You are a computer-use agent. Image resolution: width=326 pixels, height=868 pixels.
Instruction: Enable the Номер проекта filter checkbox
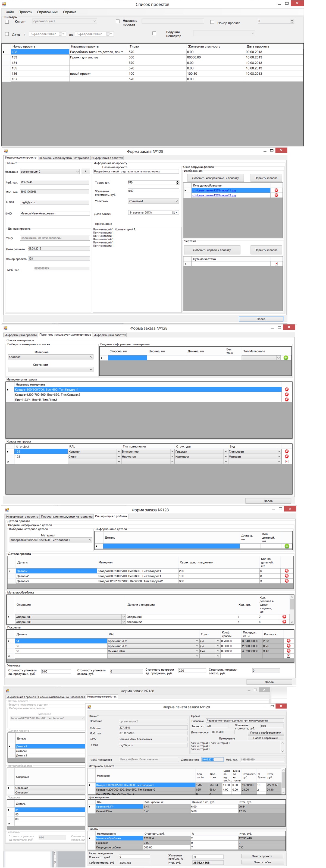(x=212, y=22)
